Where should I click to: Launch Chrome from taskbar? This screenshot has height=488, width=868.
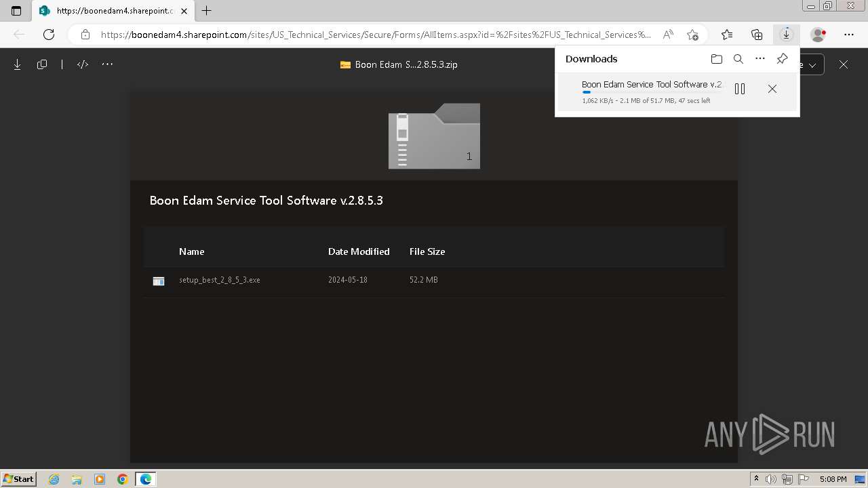click(122, 479)
